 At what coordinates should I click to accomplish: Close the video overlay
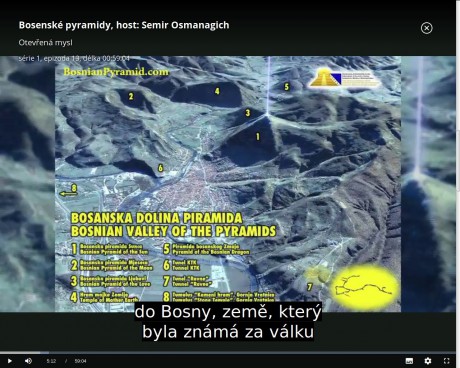pos(426,28)
